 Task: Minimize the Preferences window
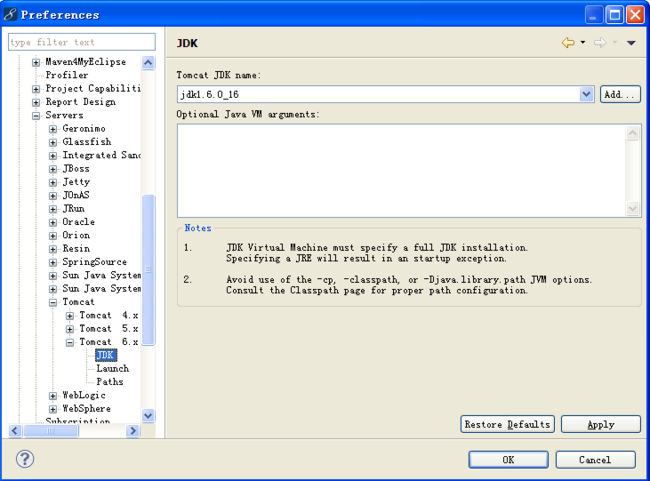tap(594, 15)
